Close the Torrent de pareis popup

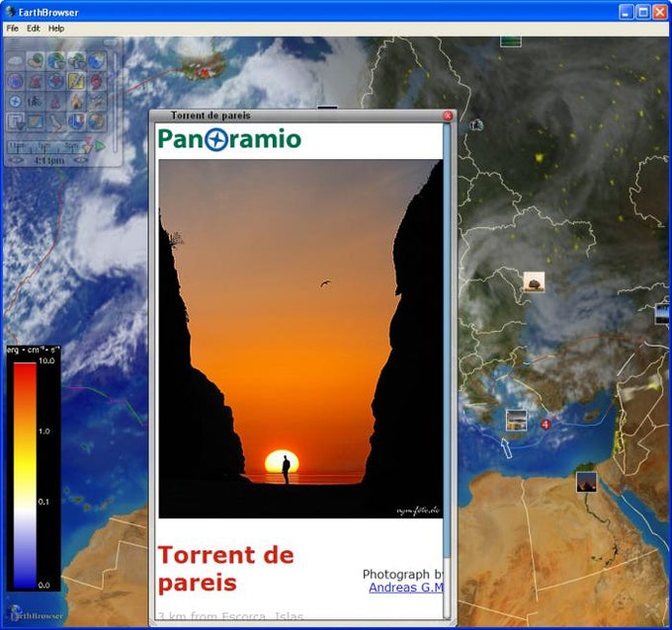point(448,116)
